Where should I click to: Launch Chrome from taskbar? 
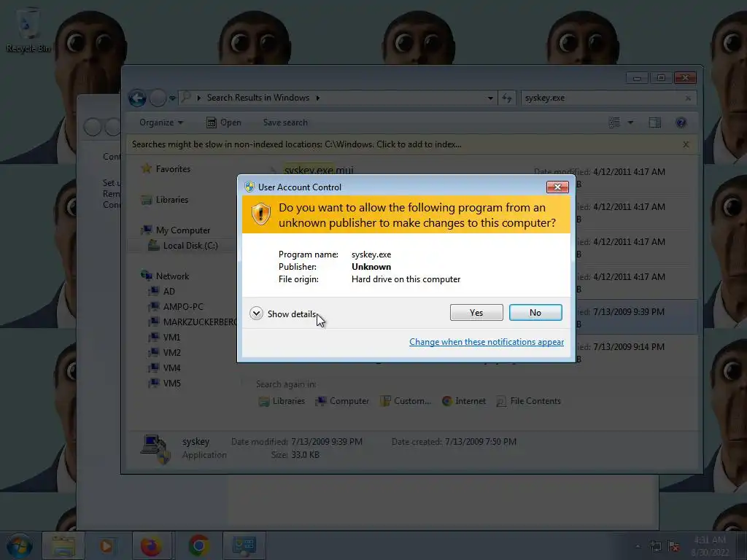[198, 545]
